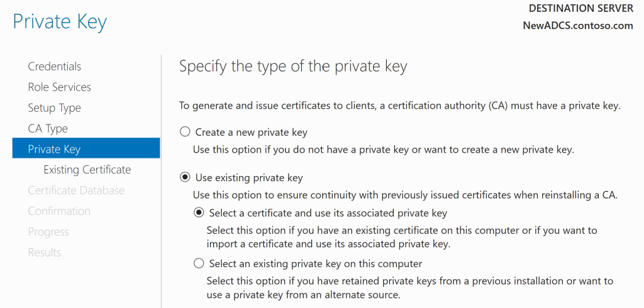Viewport: 644px width, 308px height.
Task: Return to the CA Type step
Action: 48,129
